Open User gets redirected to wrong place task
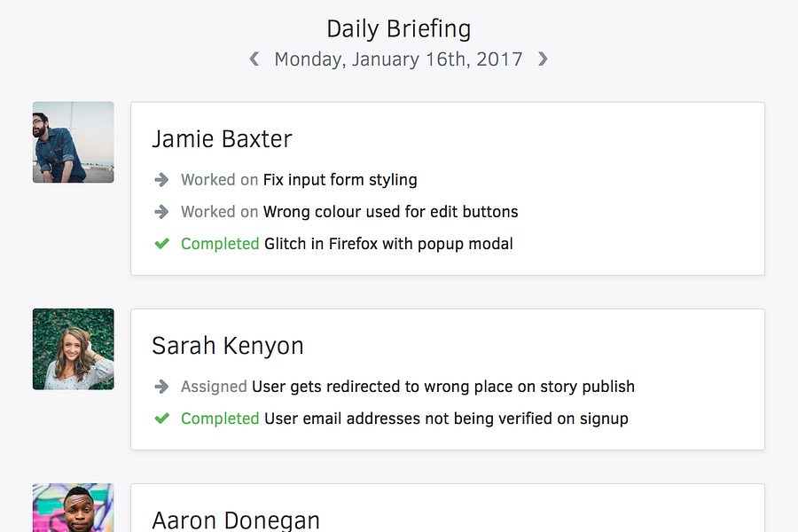Viewport: 798px width, 532px height. click(x=443, y=387)
